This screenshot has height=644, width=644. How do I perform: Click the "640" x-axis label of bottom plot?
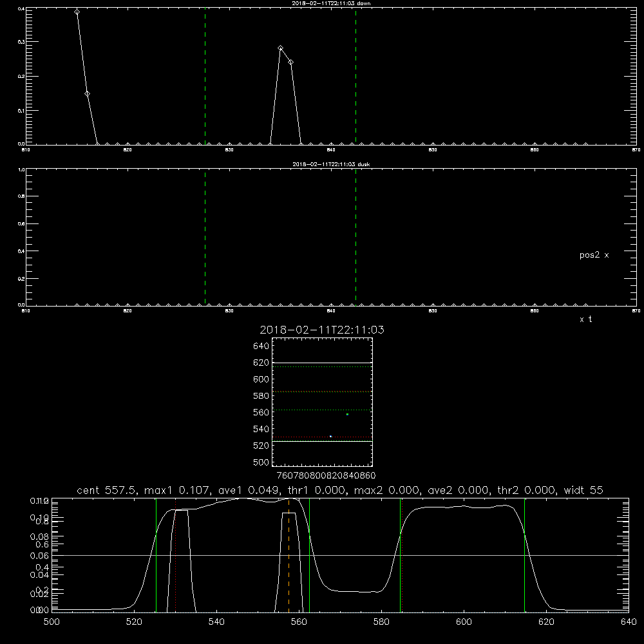[x=629, y=622]
